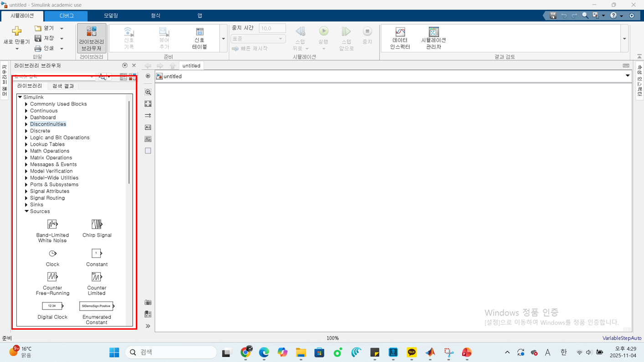Switch to the 형식 ribbon tab
Screen dimensions: 644x362
[x=155, y=15]
